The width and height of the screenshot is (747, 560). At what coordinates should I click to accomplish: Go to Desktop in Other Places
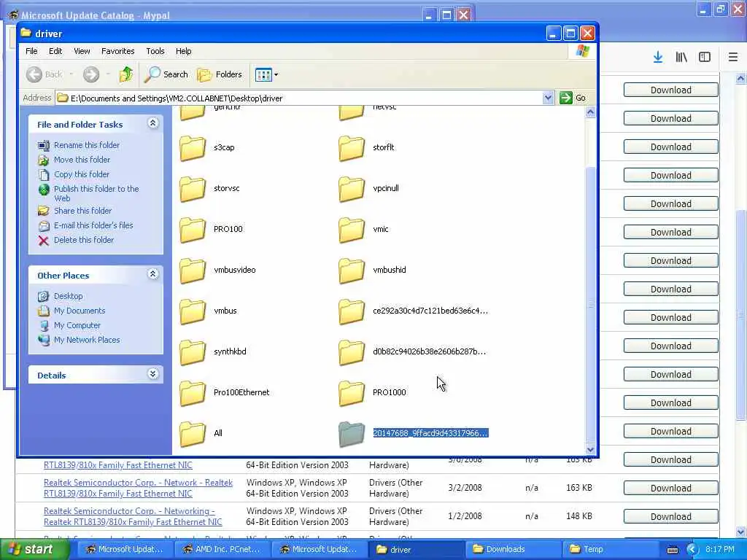click(x=68, y=296)
